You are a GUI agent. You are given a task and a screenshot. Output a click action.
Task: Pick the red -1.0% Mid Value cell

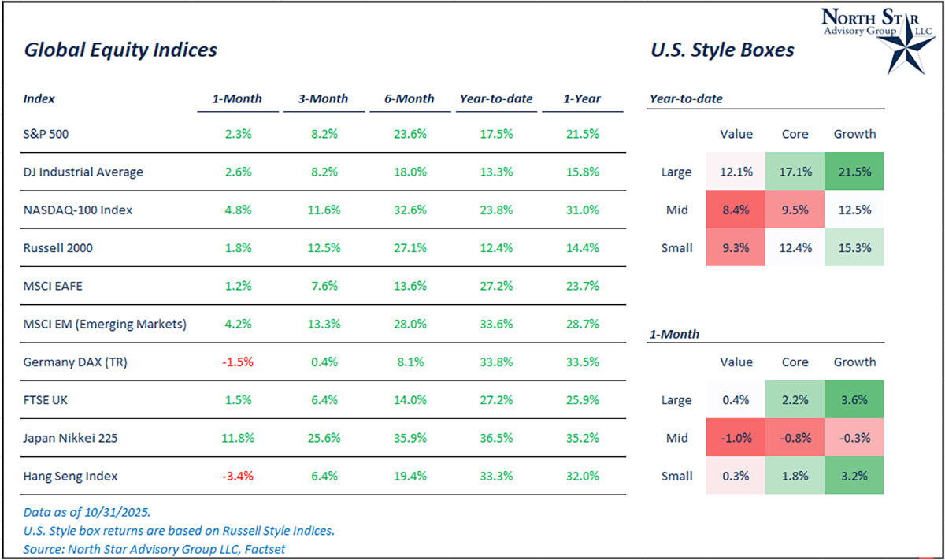tap(736, 438)
